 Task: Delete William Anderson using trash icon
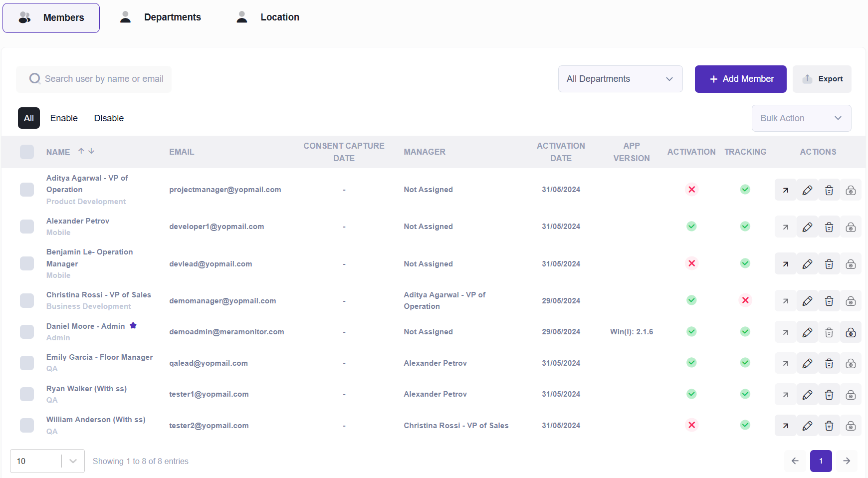pyautogui.click(x=829, y=426)
